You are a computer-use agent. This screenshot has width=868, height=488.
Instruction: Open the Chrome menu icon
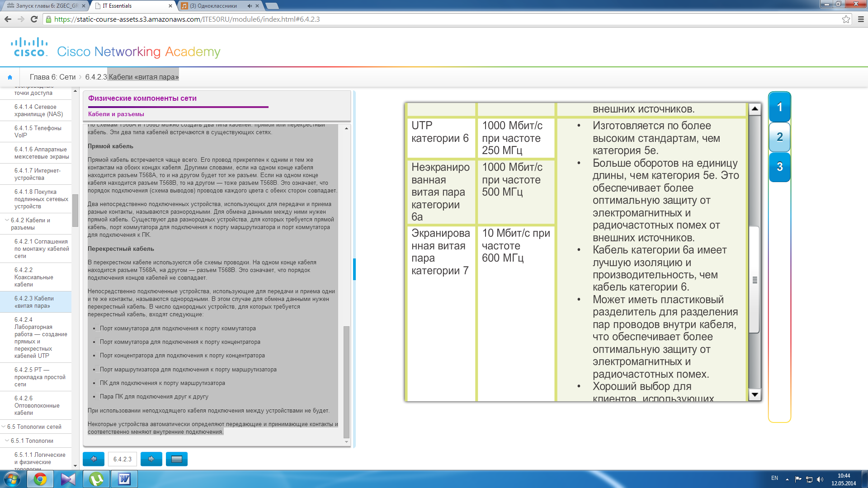(x=861, y=19)
